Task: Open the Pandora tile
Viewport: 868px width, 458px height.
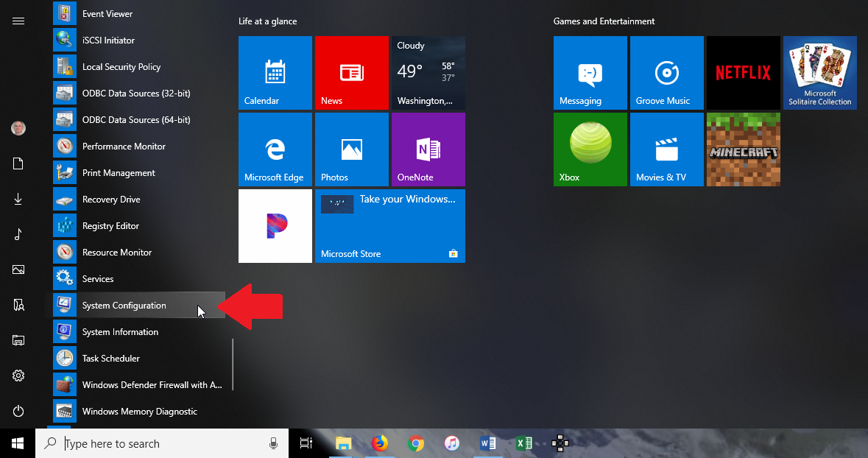Action: 275,226
